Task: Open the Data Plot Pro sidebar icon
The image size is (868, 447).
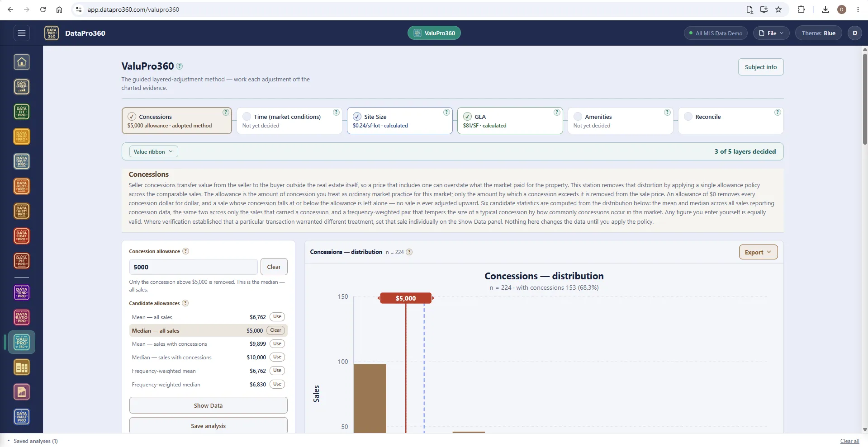Action: point(22,186)
